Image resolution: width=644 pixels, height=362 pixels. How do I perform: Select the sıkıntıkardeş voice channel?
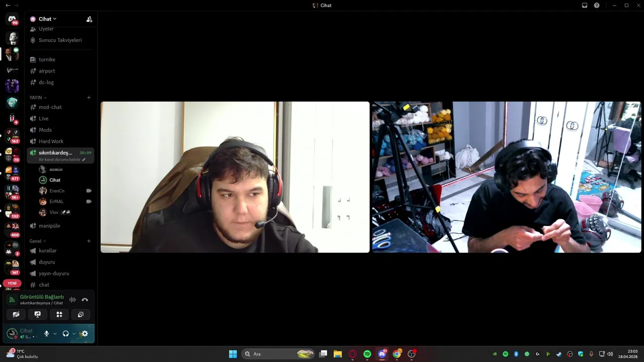[60, 155]
